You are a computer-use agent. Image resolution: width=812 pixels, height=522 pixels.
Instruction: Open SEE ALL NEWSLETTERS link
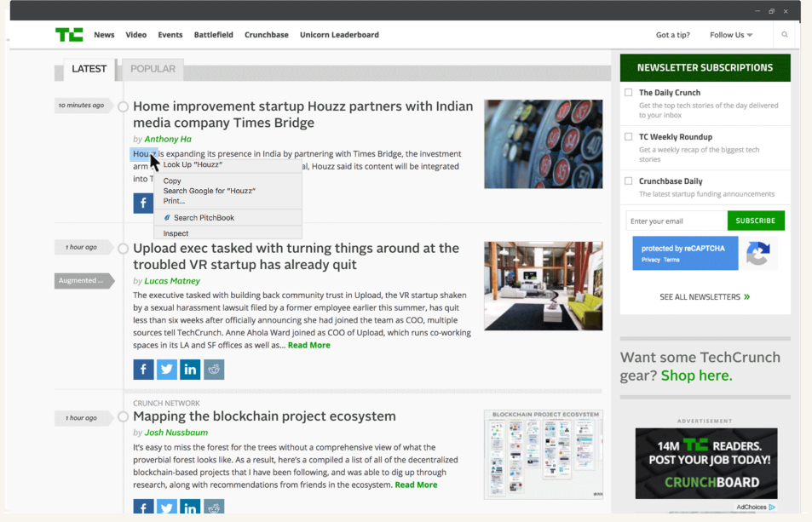[x=705, y=297]
